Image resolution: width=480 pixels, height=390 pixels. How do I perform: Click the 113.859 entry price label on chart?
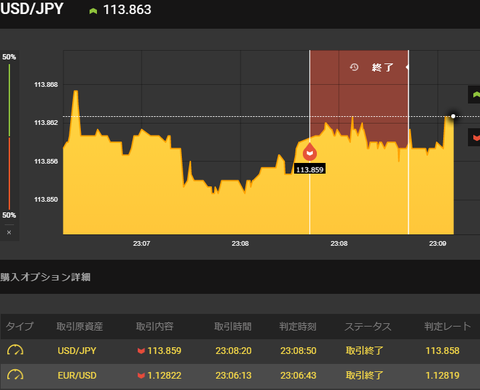coord(310,169)
